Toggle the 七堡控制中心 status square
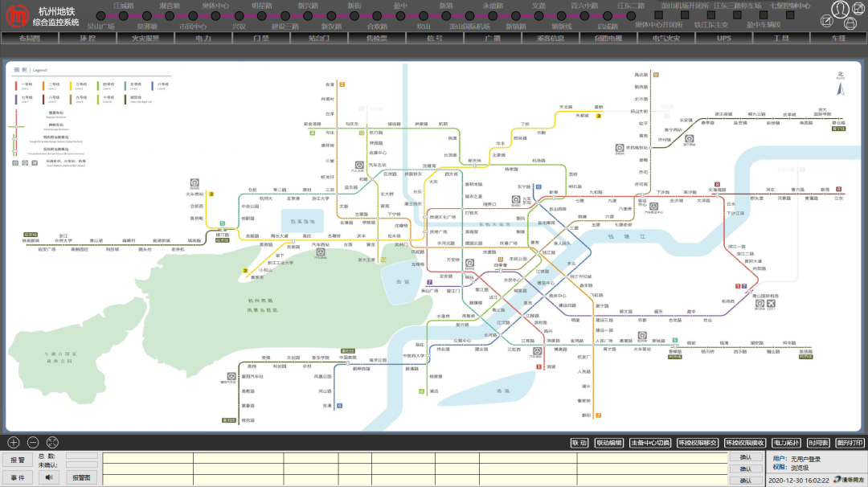This screenshot has width=868, height=487. (790, 15)
